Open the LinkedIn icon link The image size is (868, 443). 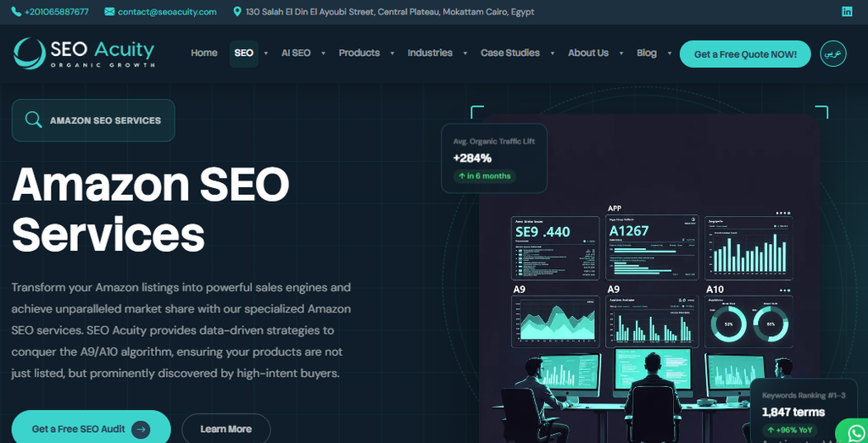tap(847, 12)
